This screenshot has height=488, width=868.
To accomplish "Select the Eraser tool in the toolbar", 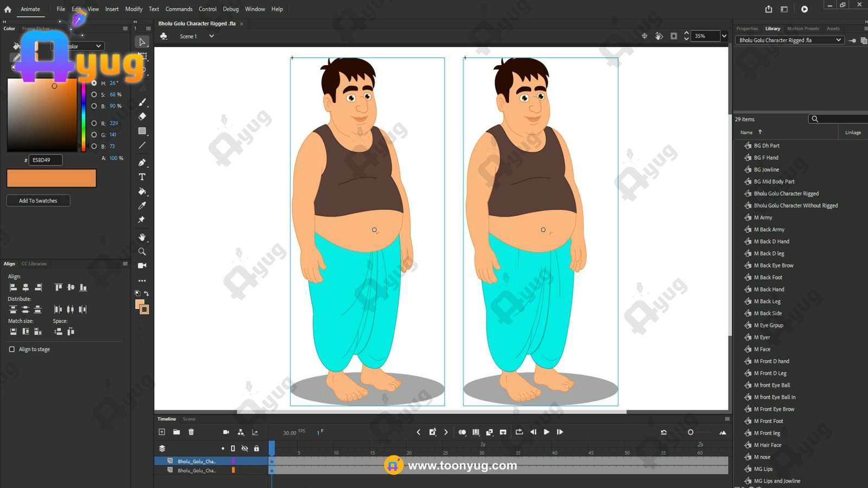I will pos(142,117).
